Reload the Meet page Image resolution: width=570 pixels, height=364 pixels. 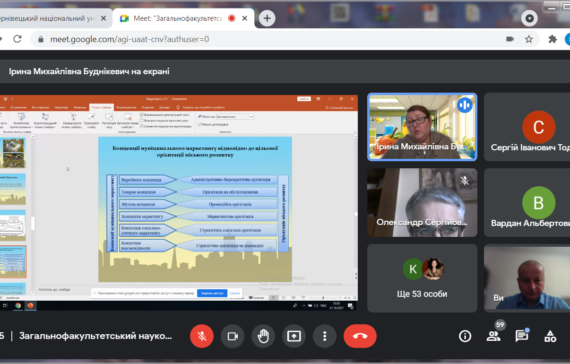point(17,39)
